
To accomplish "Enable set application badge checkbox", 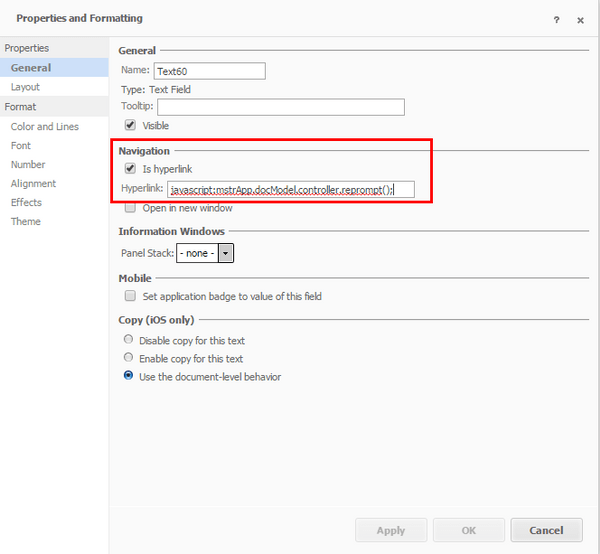I will pyautogui.click(x=130, y=297).
